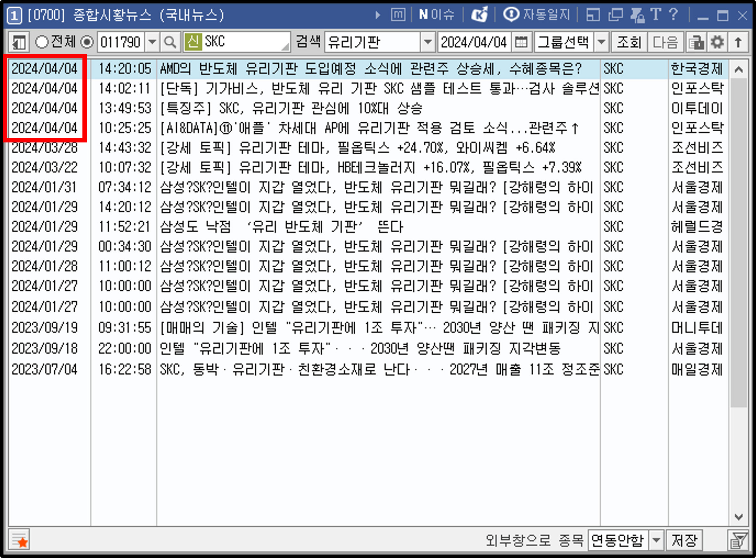
Task: Click the filter icon at bottom right
Action: point(742,539)
